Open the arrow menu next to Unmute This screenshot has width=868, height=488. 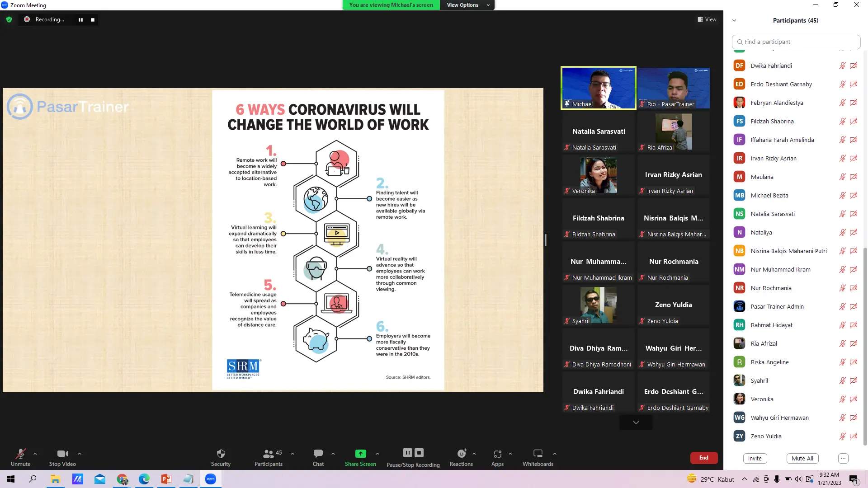[x=35, y=454]
